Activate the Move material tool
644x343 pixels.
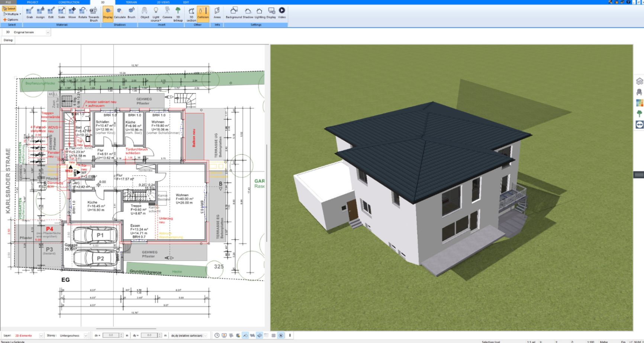click(72, 13)
